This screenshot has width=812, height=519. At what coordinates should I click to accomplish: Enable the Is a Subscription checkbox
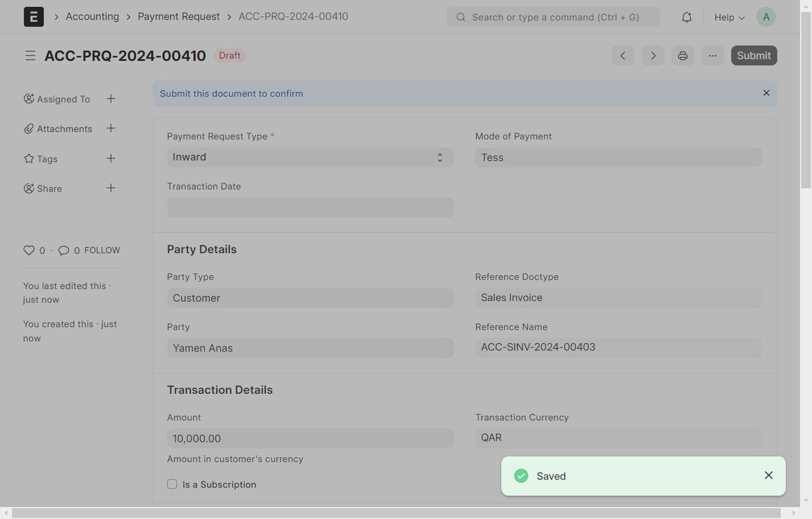point(172,484)
